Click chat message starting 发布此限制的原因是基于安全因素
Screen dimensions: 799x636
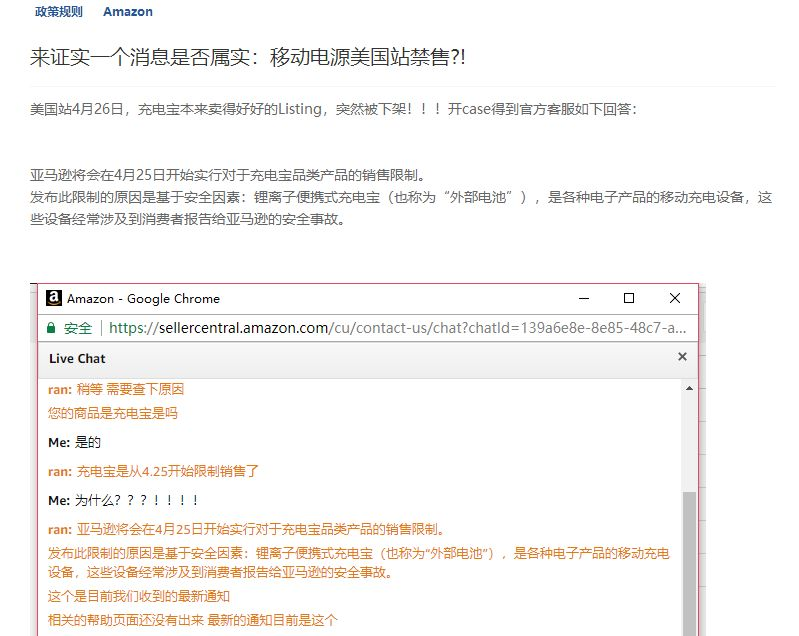[x=359, y=563]
